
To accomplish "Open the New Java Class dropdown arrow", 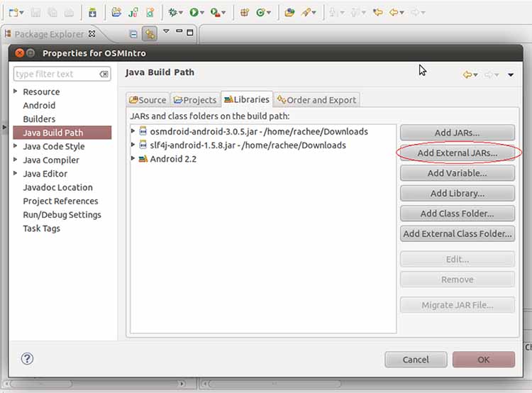I will [269, 13].
